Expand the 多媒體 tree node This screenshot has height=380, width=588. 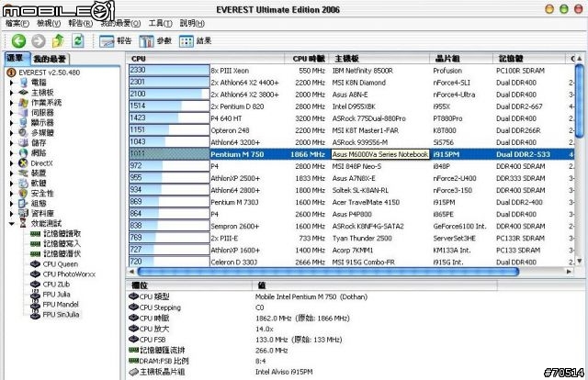tap(11, 133)
